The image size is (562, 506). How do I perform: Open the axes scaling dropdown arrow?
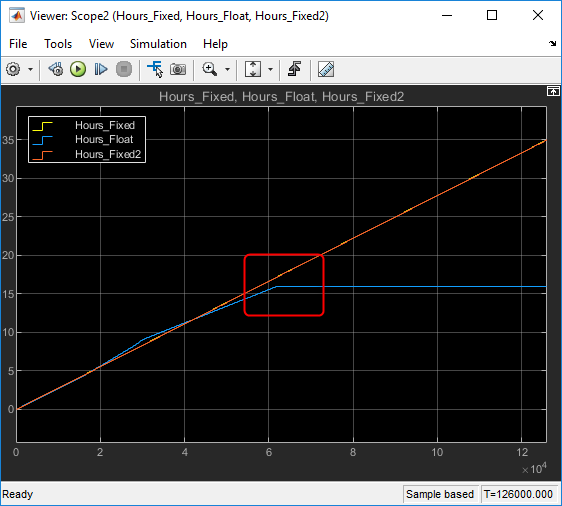[271, 70]
